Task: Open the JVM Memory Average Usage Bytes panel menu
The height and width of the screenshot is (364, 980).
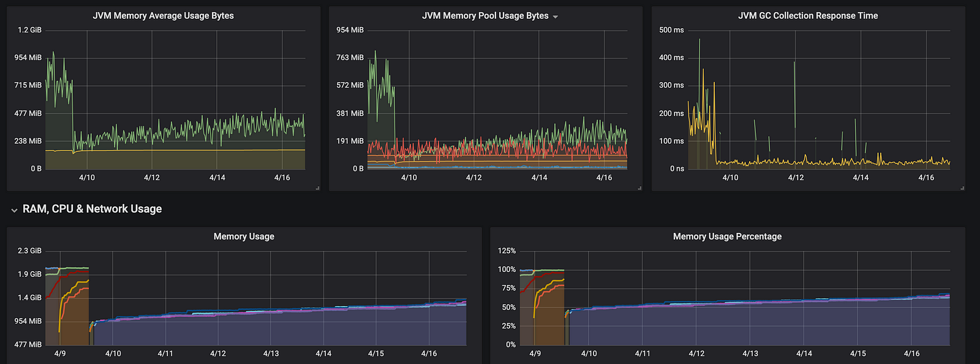Action: (x=163, y=16)
